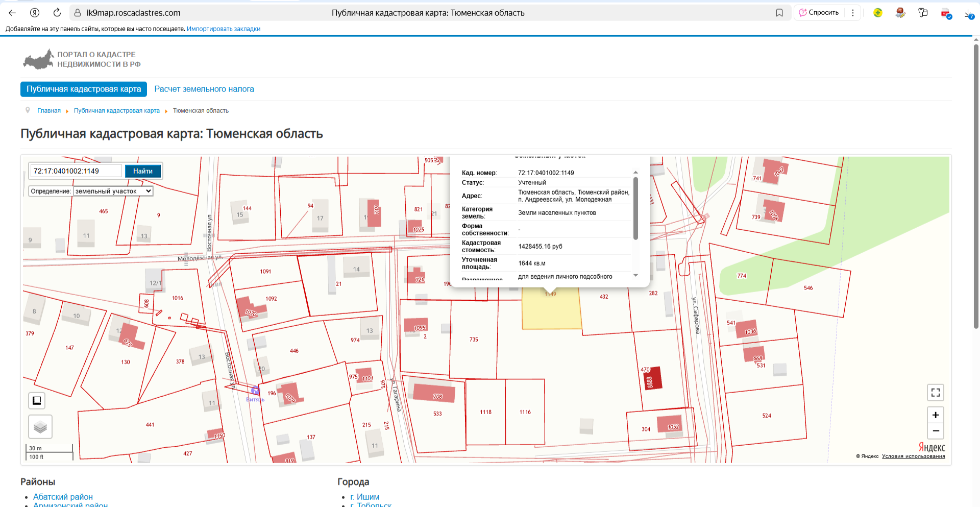Open the Спросить assistant button
Viewport: 980px width, 507px height.
[x=819, y=13]
